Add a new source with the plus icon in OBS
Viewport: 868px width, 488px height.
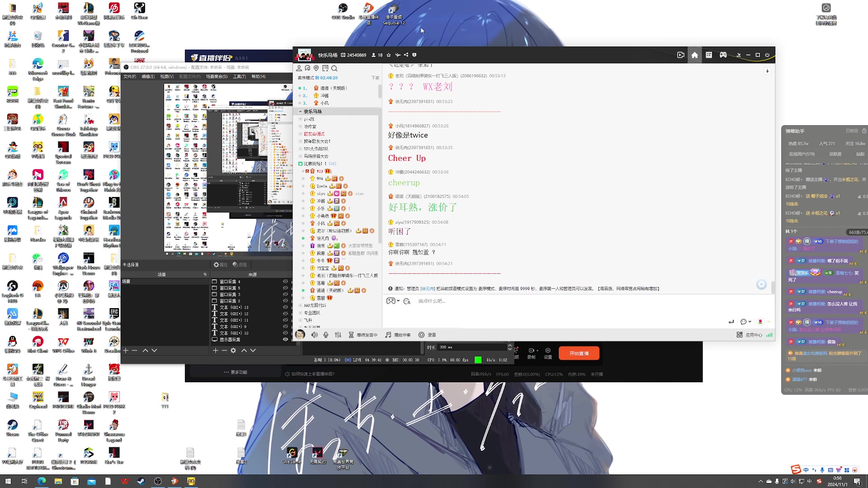tap(216, 351)
